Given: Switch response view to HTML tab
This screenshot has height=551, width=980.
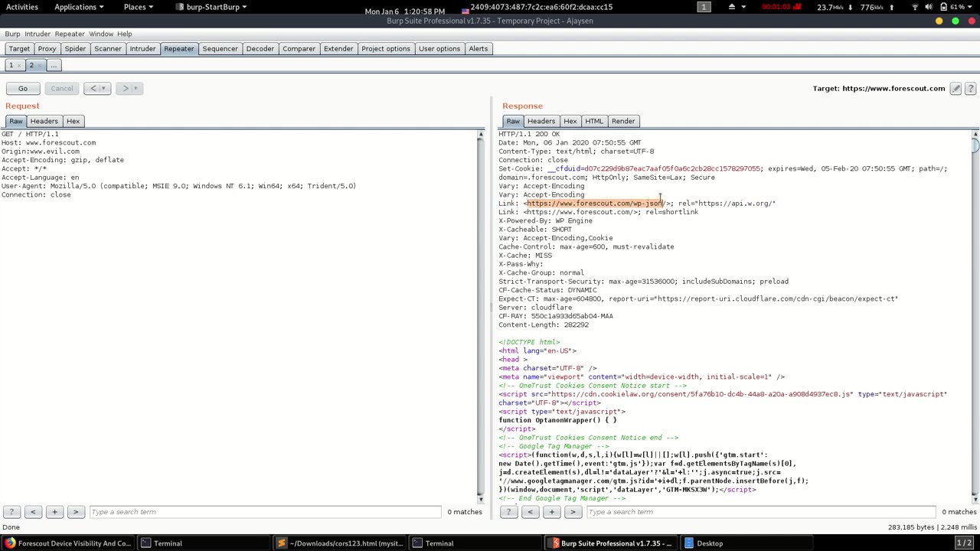Looking at the screenshot, I should (594, 121).
